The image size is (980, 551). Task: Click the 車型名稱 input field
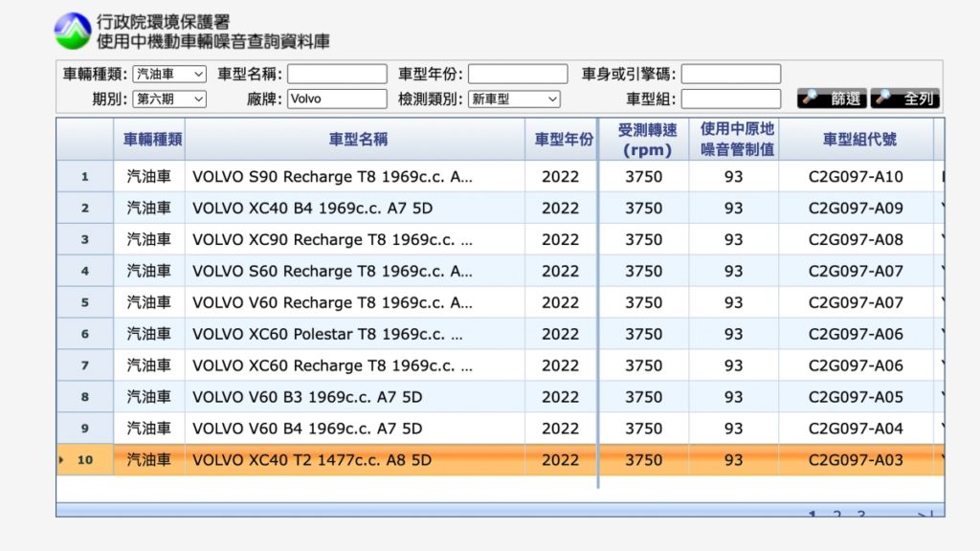pyautogui.click(x=337, y=75)
